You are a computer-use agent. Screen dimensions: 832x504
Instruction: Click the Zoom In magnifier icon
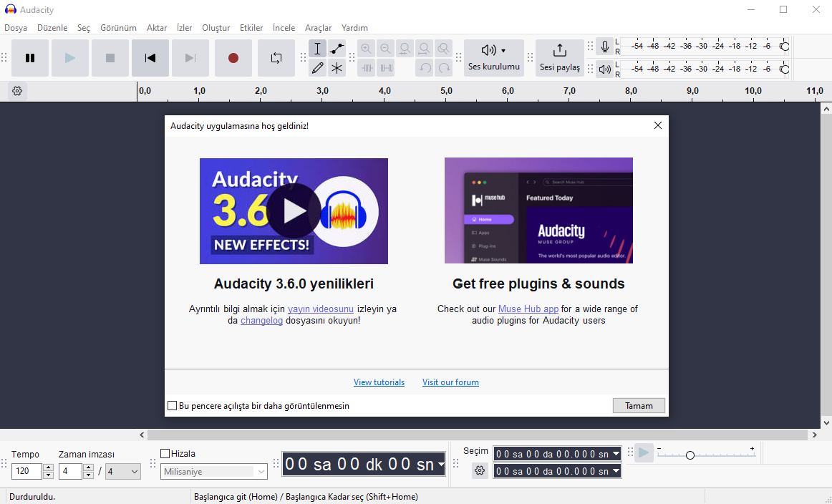(366, 49)
